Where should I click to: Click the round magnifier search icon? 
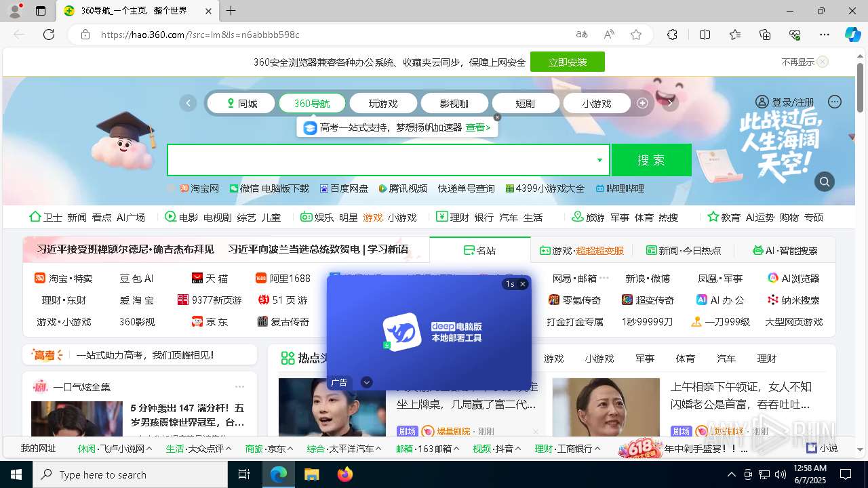[825, 182]
